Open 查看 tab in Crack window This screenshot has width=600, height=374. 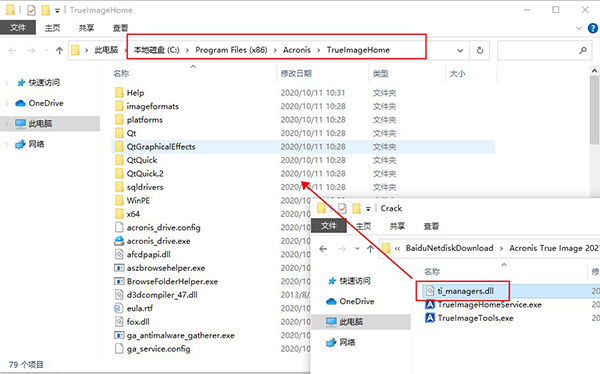[431, 226]
